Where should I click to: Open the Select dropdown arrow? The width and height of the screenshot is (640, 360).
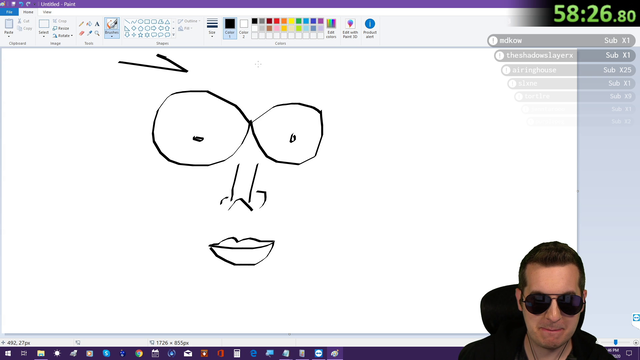[44, 36]
